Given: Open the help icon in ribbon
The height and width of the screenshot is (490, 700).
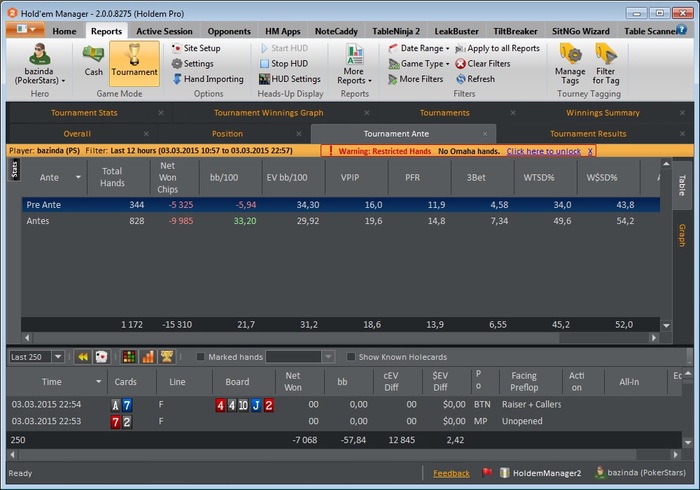Looking at the screenshot, I should [x=682, y=29].
